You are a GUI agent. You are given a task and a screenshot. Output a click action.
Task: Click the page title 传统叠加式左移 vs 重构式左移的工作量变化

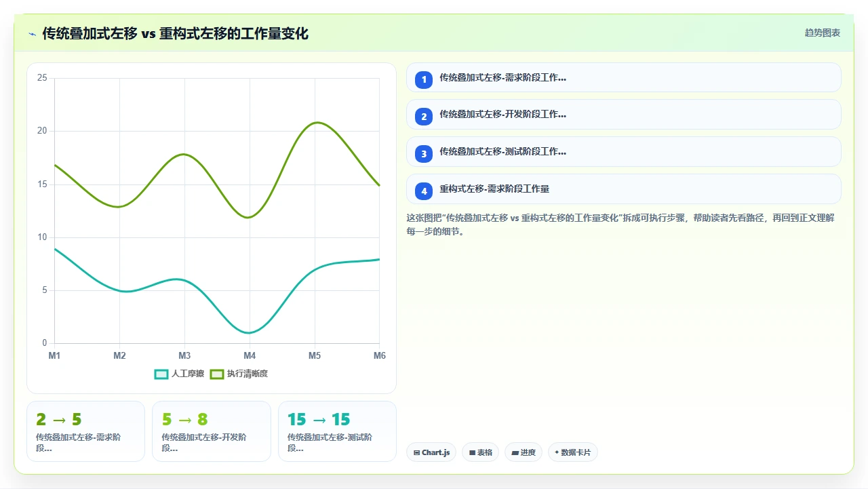[175, 33]
